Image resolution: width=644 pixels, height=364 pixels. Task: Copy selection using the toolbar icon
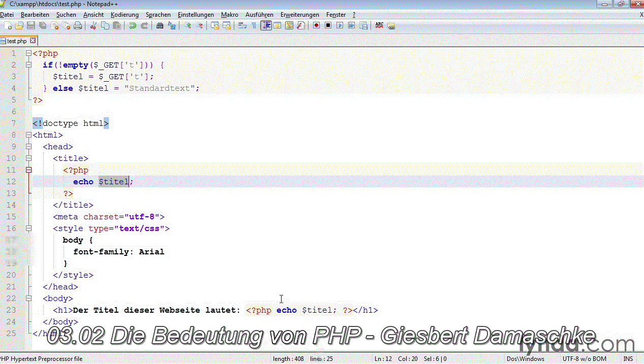pyautogui.click(x=105, y=25)
